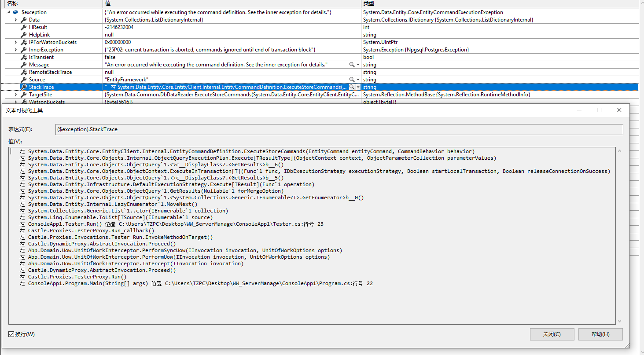Image resolution: width=644 pixels, height=355 pixels.
Task: Click the wrench property icon beside HelpLink
Action: (23, 34)
